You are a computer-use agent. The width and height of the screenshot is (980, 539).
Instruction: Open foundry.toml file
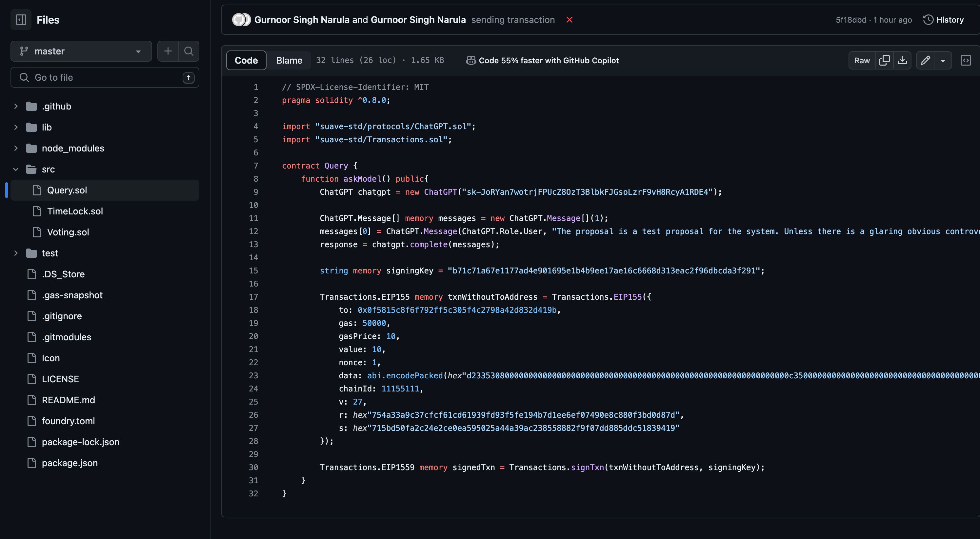click(x=69, y=421)
